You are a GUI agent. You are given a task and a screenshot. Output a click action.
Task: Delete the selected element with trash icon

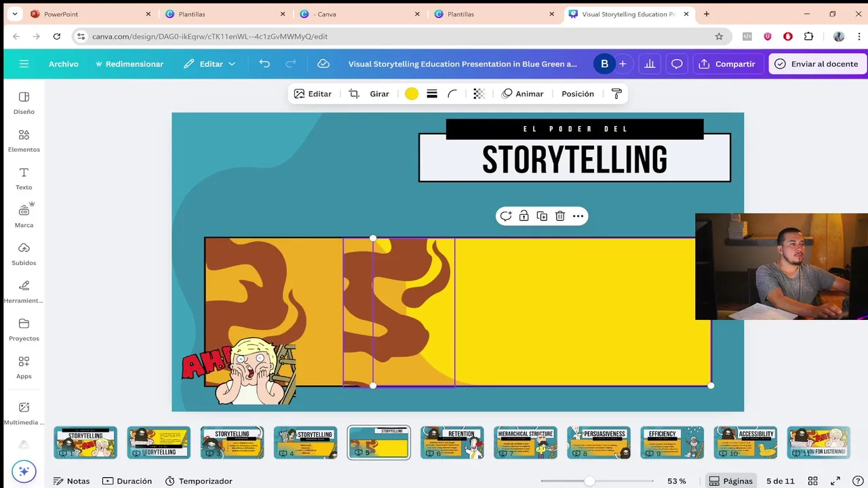click(x=560, y=216)
